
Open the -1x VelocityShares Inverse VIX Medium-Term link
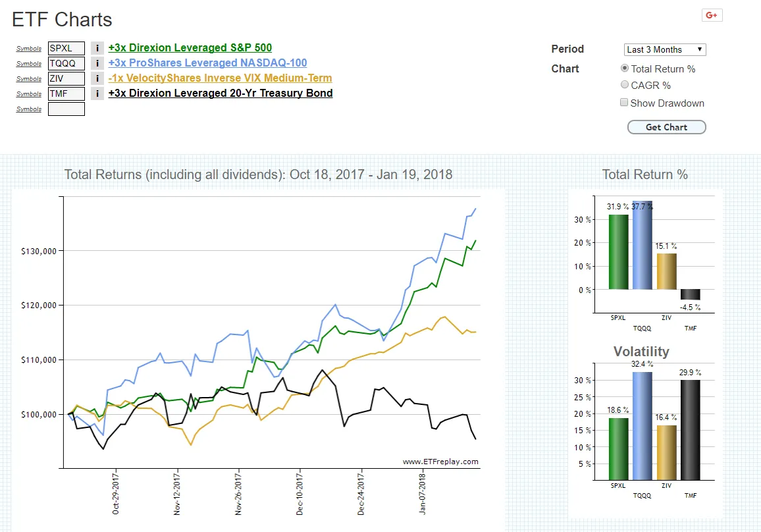tap(220, 78)
